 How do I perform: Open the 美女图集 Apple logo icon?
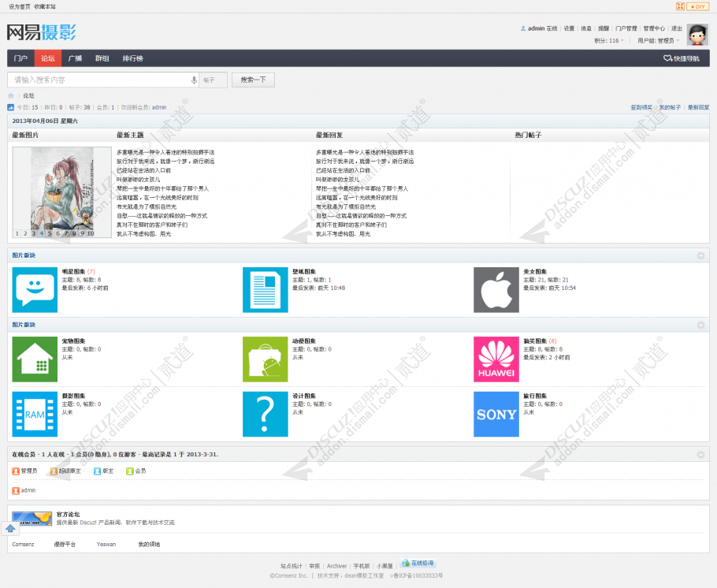496,290
